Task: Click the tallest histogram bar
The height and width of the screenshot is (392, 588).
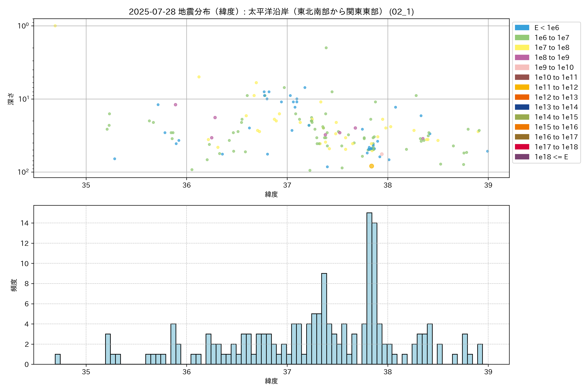Action: point(369,288)
